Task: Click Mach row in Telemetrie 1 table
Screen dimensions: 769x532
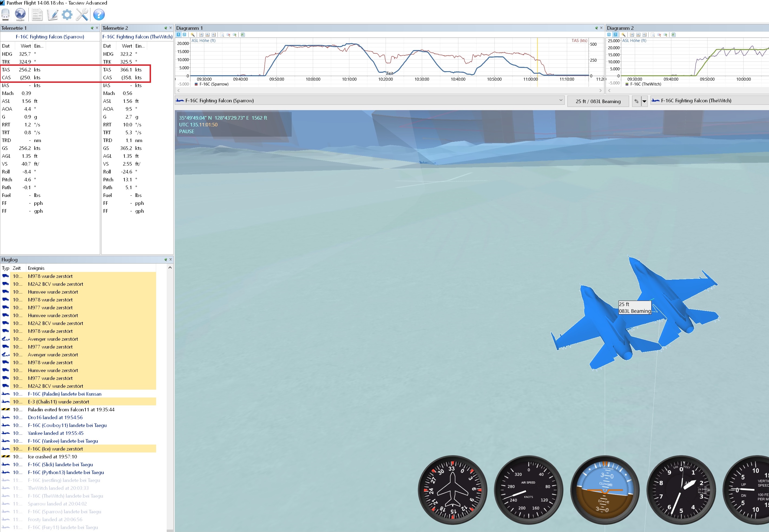Action: point(50,93)
